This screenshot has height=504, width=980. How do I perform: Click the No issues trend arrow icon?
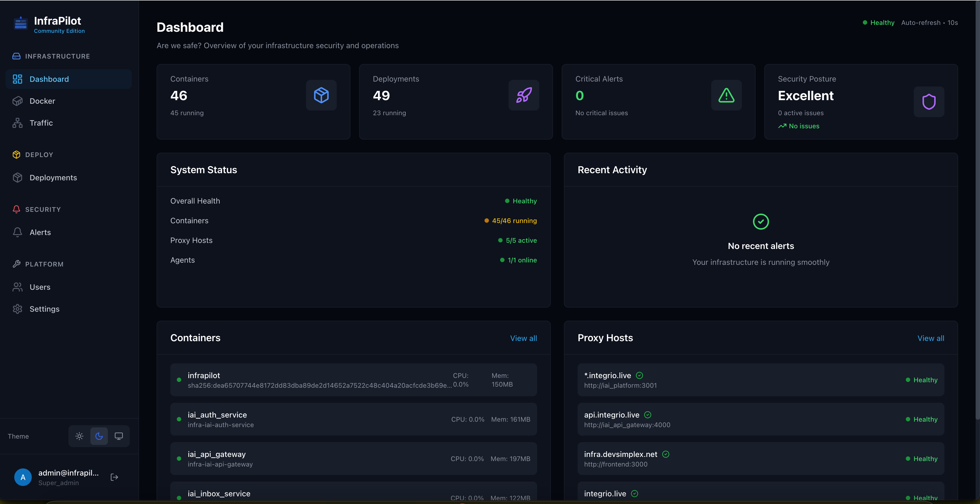(x=782, y=126)
